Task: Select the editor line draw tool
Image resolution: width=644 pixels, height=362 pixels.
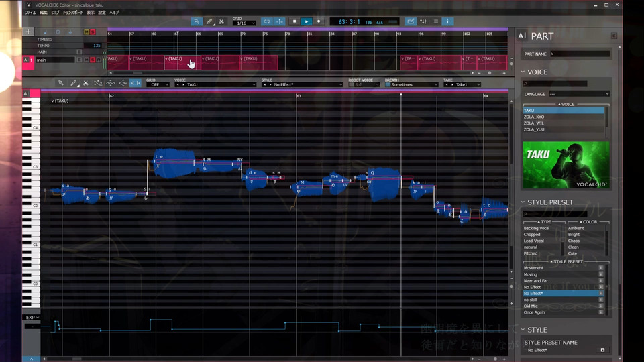Action: click(x=98, y=83)
